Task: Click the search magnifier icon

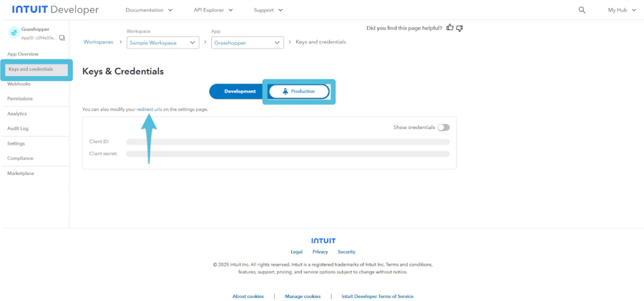Action: coord(582,10)
